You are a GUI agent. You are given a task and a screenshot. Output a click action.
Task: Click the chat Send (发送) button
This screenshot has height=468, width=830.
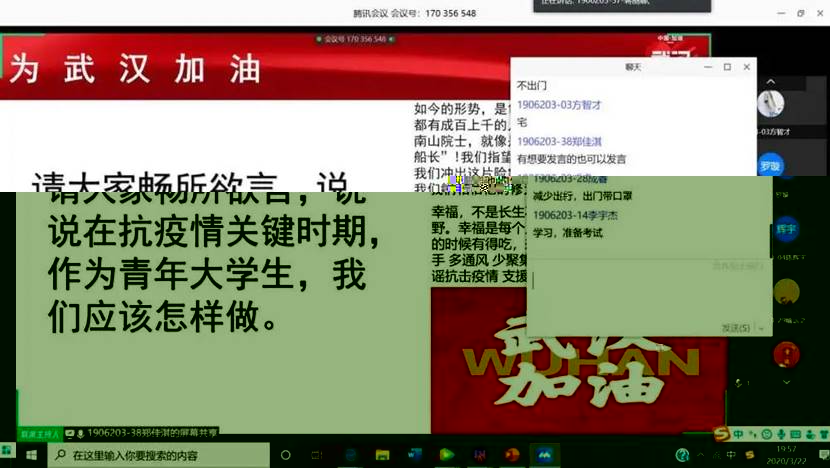(736, 328)
